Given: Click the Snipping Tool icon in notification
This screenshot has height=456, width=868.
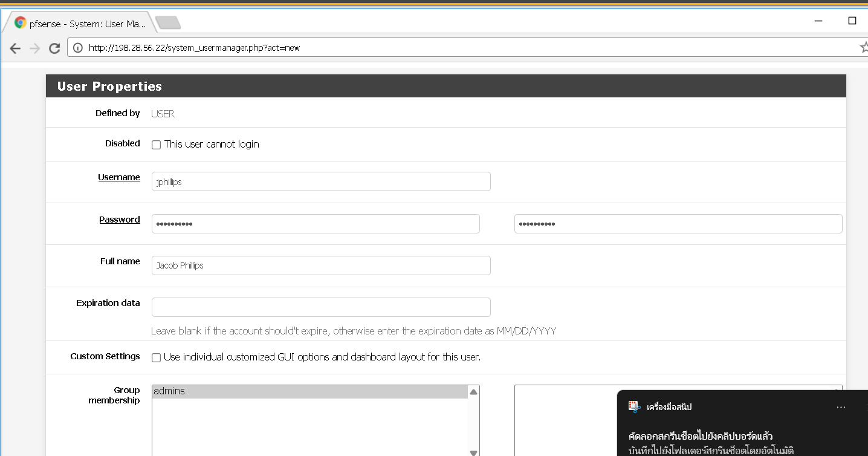Looking at the screenshot, I should pos(634,407).
